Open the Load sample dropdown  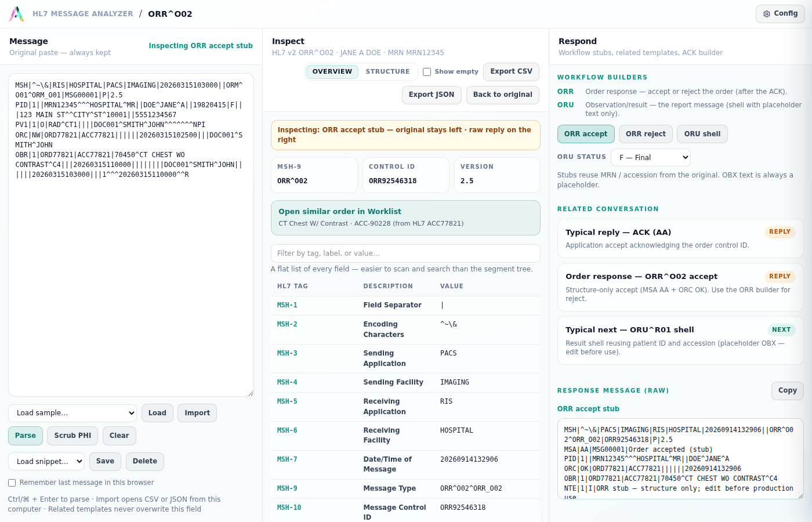coord(72,413)
